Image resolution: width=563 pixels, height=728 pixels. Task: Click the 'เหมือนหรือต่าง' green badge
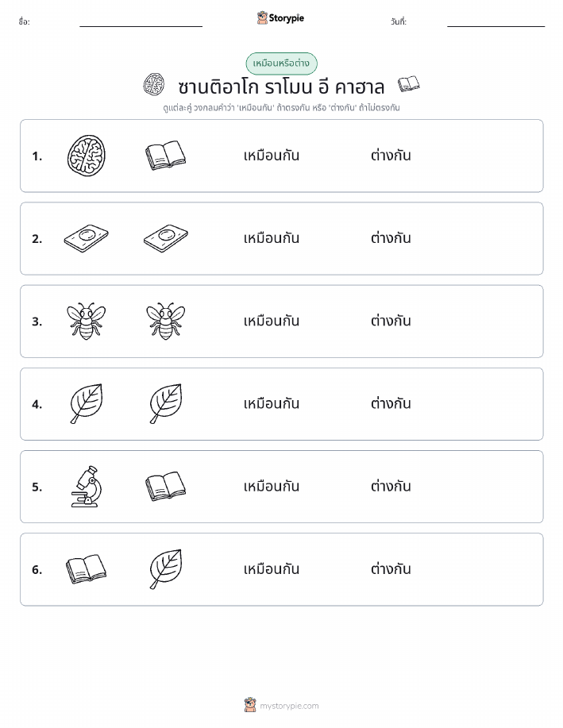281,64
